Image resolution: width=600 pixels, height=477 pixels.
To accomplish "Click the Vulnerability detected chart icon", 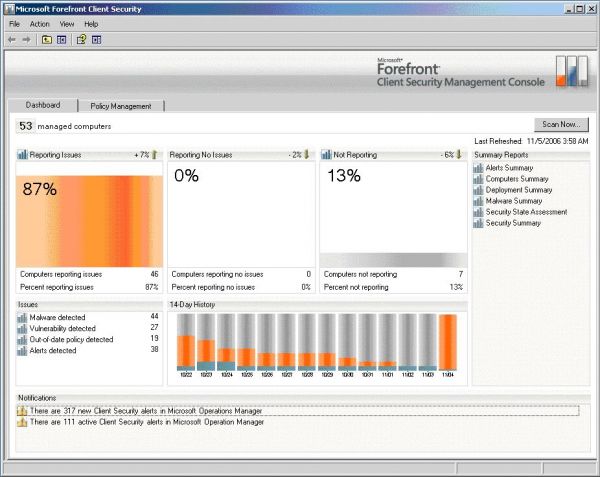I will click(x=22, y=329).
